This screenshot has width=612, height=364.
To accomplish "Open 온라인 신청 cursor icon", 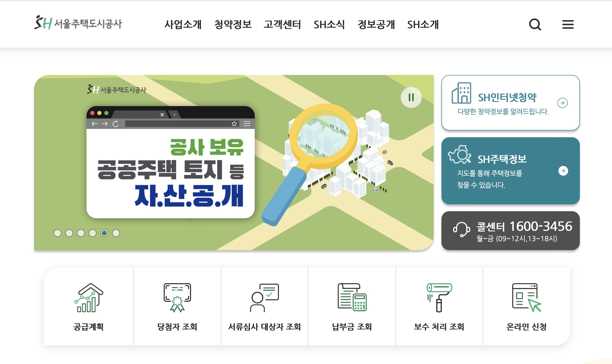I will [x=527, y=298].
